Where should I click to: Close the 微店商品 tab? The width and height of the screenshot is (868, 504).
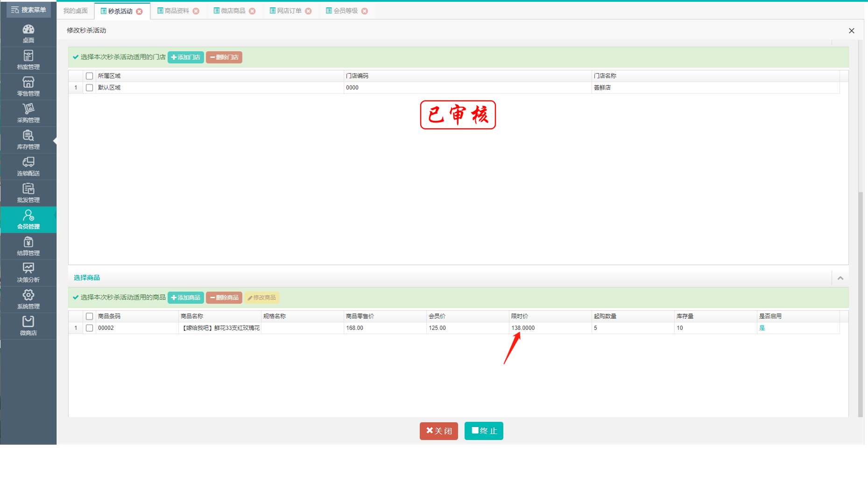pos(252,11)
